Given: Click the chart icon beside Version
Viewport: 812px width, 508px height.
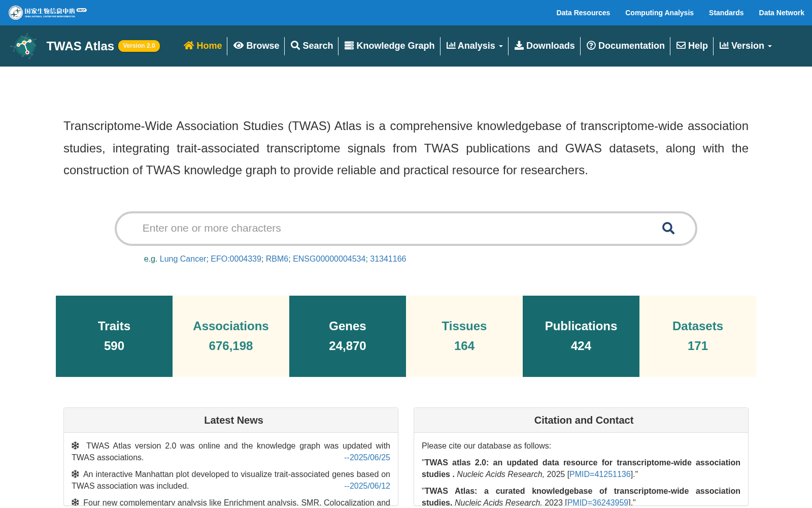Looking at the screenshot, I should coord(724,46).
